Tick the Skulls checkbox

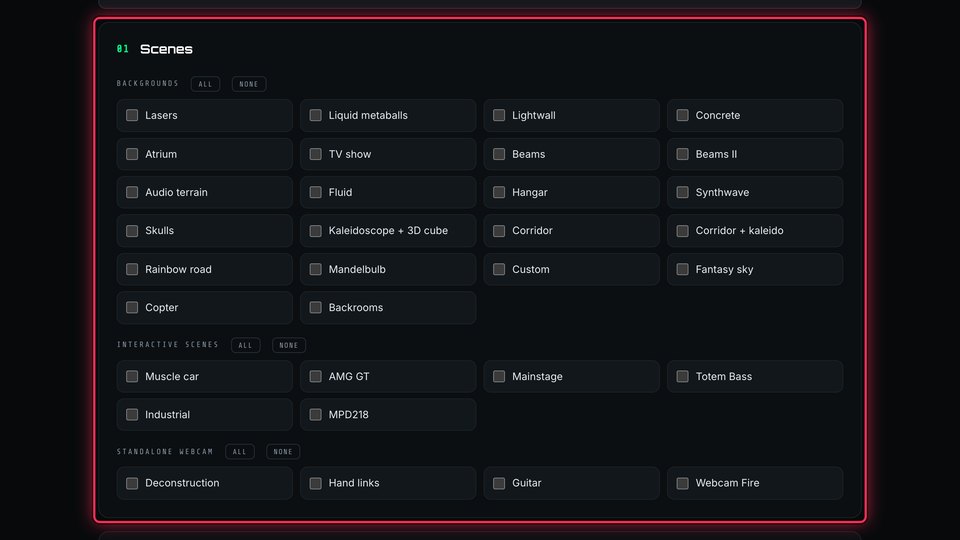click(x=132, y=231)
